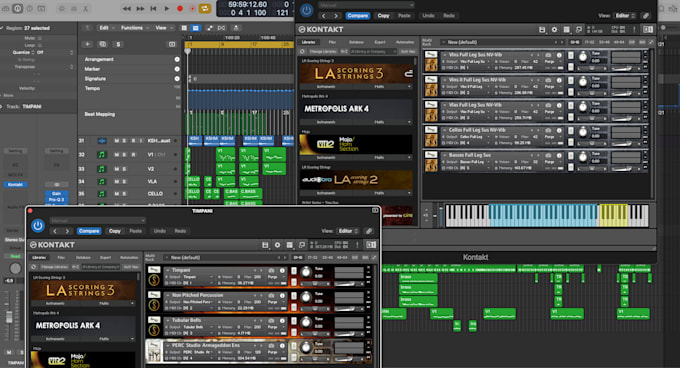Screen dimensions: 680x368
Task: Click Copy in upper Kontakt plugin header
Action: pos(383,16)
